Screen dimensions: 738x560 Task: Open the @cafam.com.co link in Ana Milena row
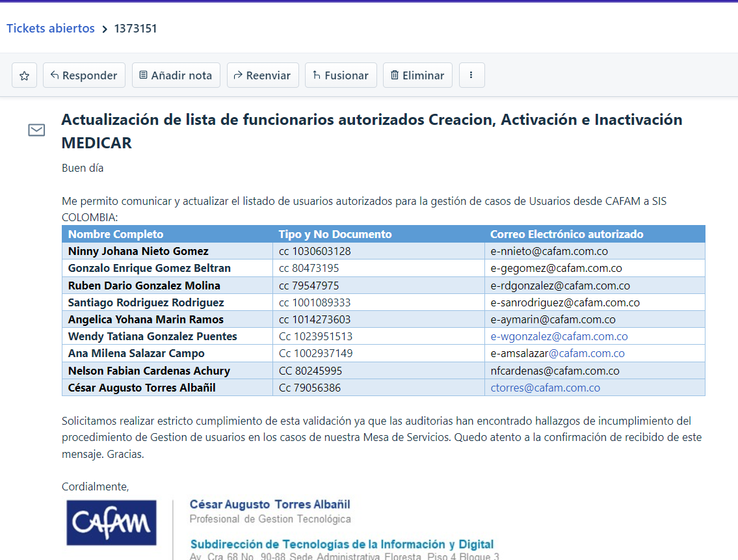(x=587, y=353)
